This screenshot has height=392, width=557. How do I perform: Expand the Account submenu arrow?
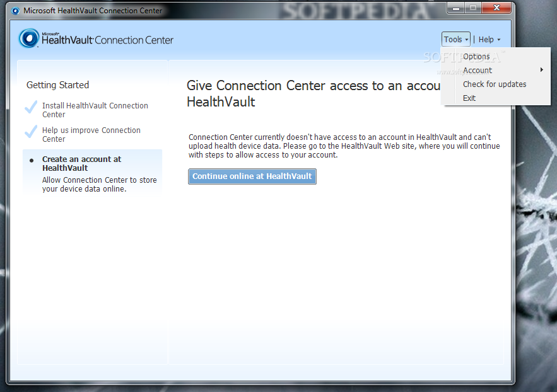(x=541, y=70)
